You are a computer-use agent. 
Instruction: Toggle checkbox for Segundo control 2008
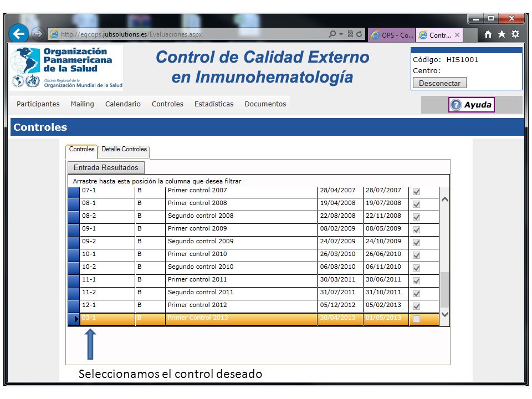point(416,217)
